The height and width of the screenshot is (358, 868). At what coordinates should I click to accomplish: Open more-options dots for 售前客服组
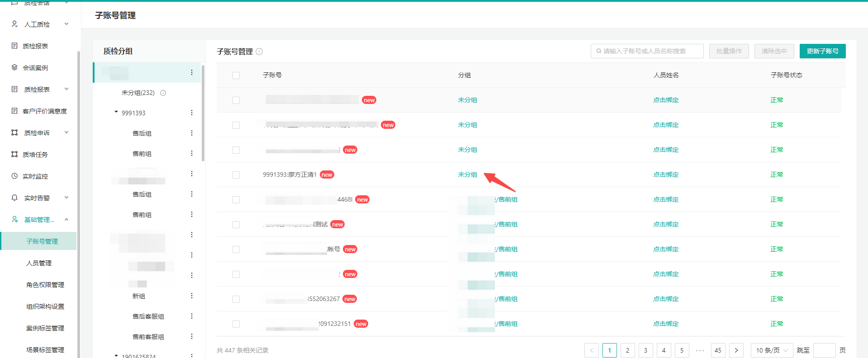[192, 336]
